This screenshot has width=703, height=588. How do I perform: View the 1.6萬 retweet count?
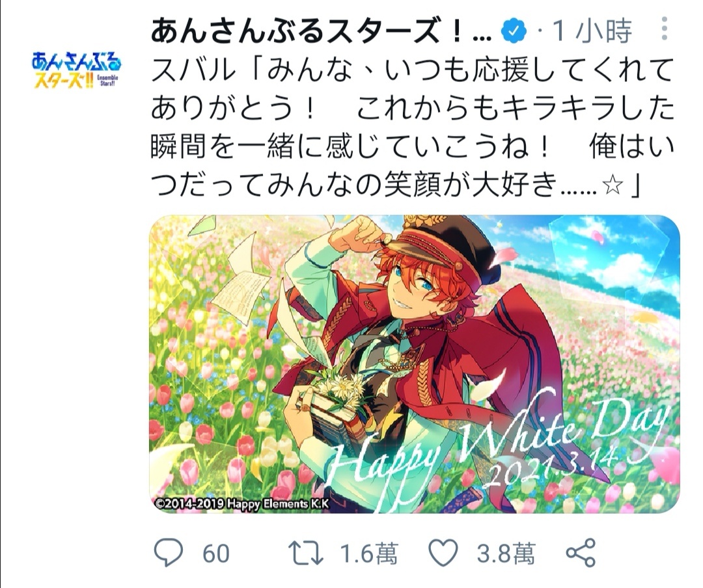point(368,553)
